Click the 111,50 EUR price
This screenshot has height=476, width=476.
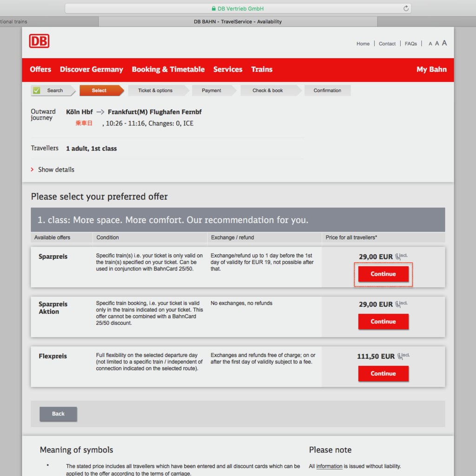376,357
